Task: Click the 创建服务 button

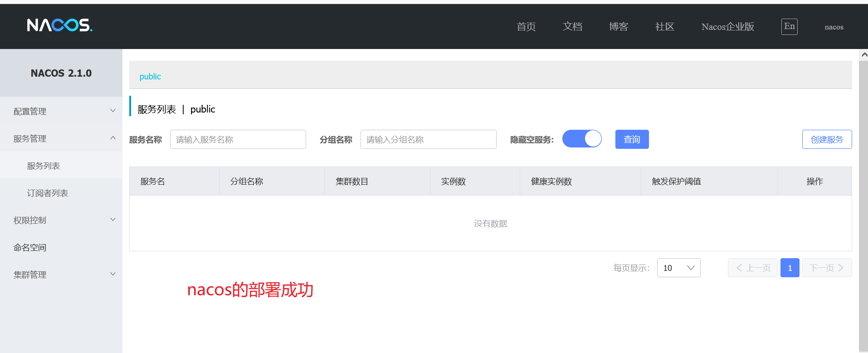Action: point(827,139)
